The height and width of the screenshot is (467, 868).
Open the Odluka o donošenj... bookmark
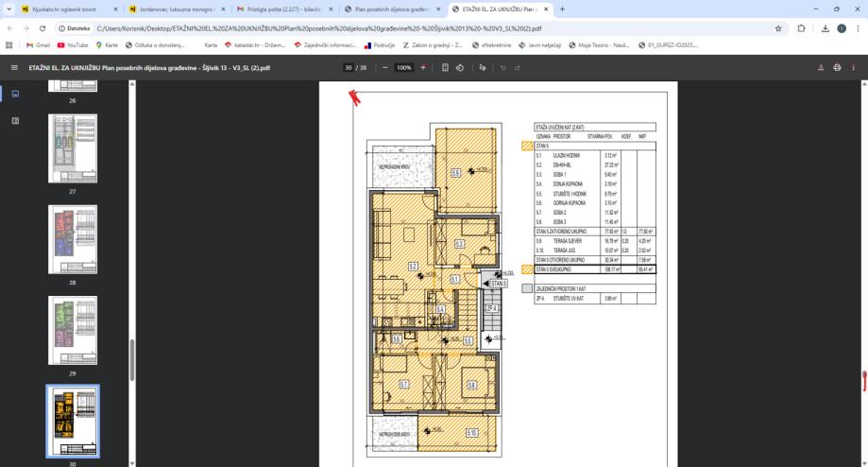click(155, 44)
